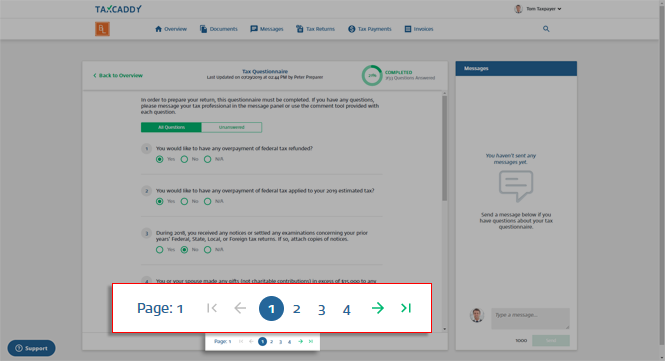Click the Messages panel header
Viewport: 665px width, 361px height.
pos(516,68)
